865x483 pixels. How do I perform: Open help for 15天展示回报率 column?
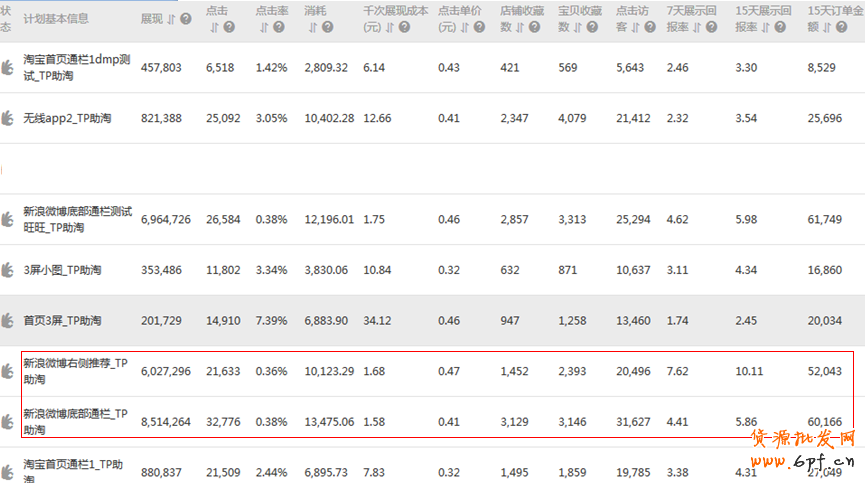(x=779, y=27)
